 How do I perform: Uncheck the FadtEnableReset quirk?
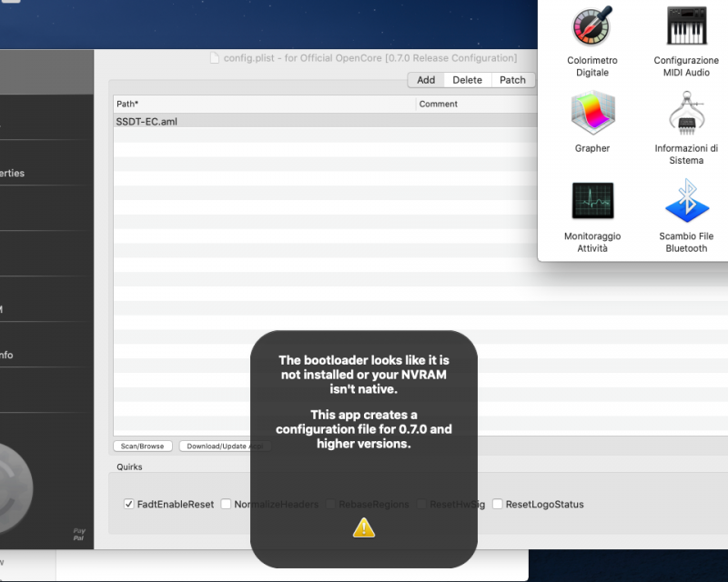click(128, 504)
